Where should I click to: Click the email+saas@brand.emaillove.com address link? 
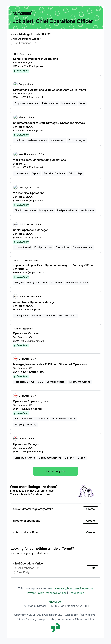72,589
